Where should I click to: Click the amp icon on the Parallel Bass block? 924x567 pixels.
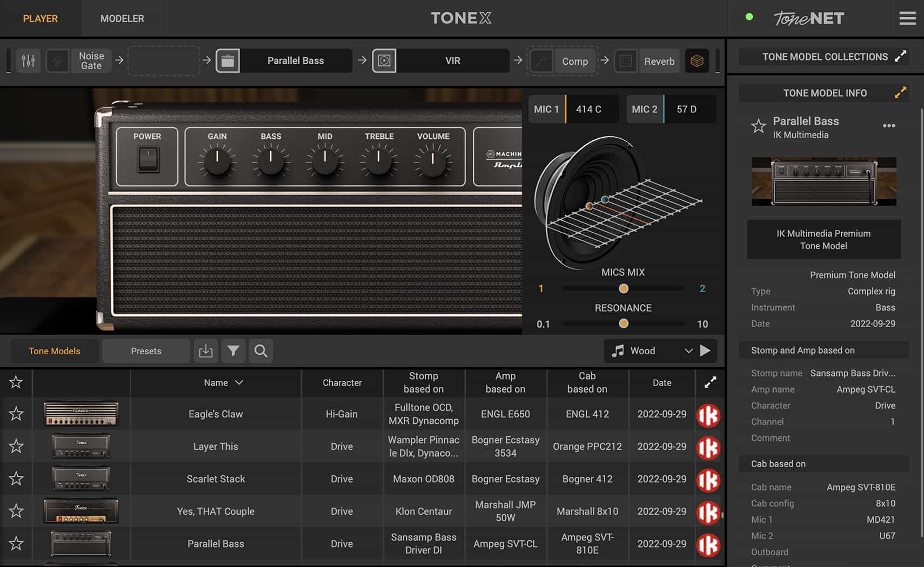[x=229, y=60]
